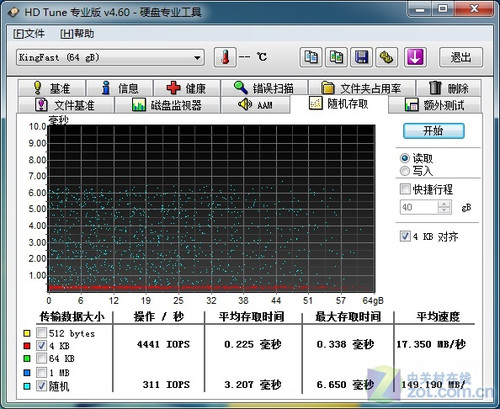The image size is (500, 409).
Task: Click the 操作 / 秒 column header
Action: [159, 316]
